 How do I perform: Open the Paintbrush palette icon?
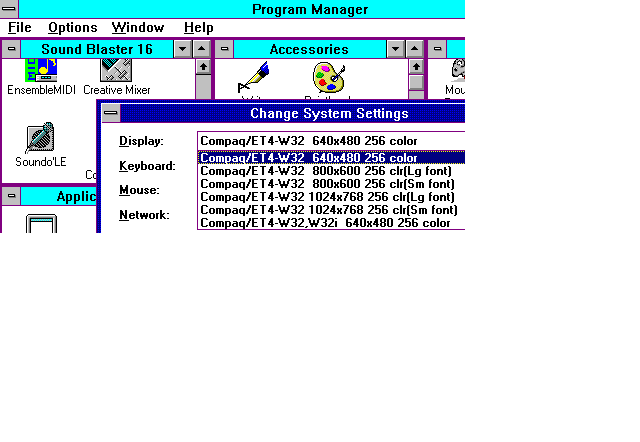click(x=329, y=78)
